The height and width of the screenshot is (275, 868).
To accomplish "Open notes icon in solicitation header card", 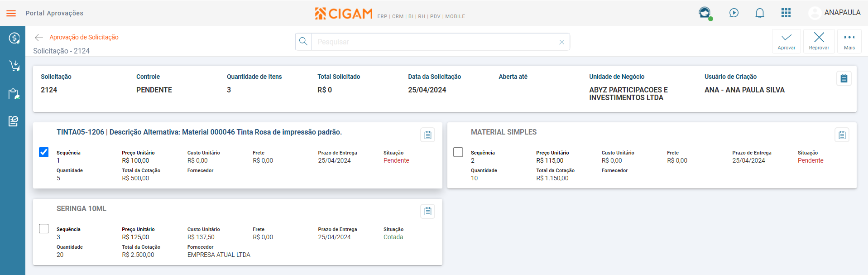I will pos(844,78).
